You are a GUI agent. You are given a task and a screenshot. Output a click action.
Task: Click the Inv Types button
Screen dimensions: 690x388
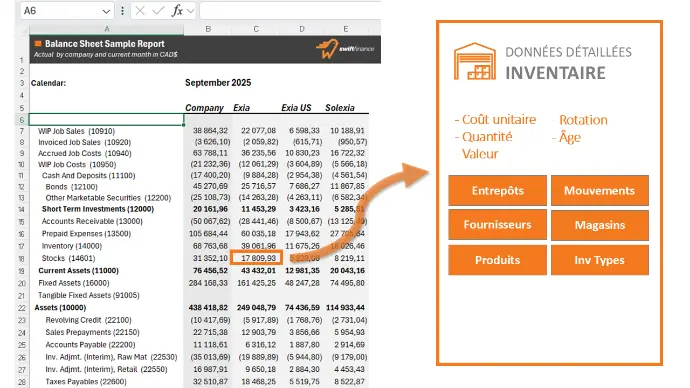click(x=600, y=260)
